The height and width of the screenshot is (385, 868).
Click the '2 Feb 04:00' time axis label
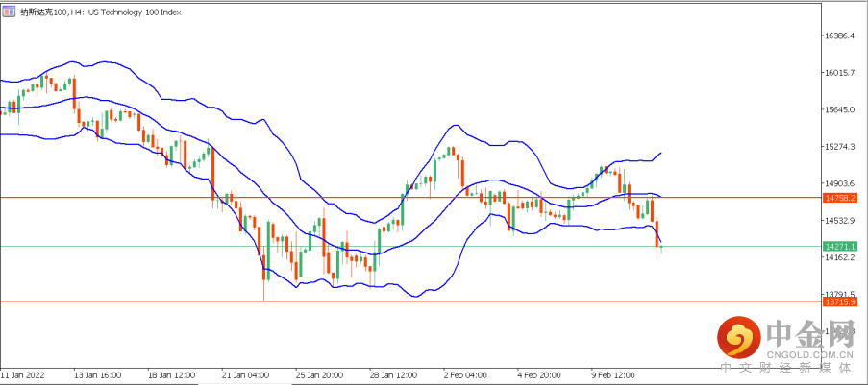(466, 375)
